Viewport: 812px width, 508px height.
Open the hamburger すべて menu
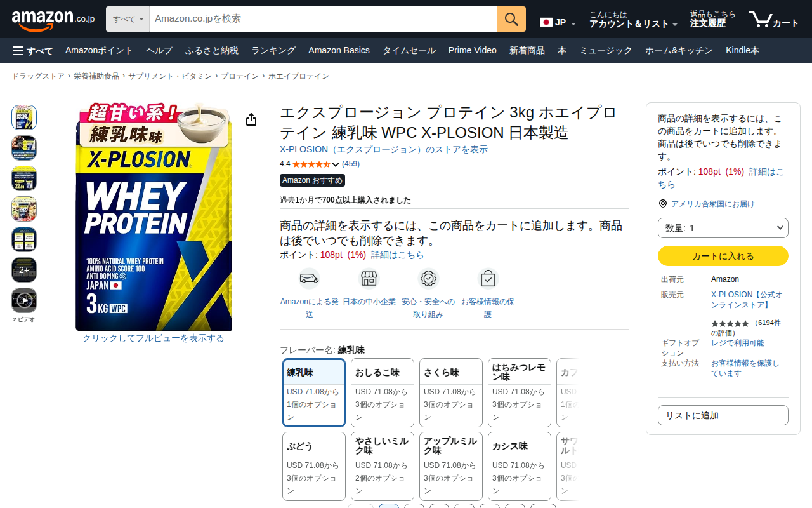[32, 51]
